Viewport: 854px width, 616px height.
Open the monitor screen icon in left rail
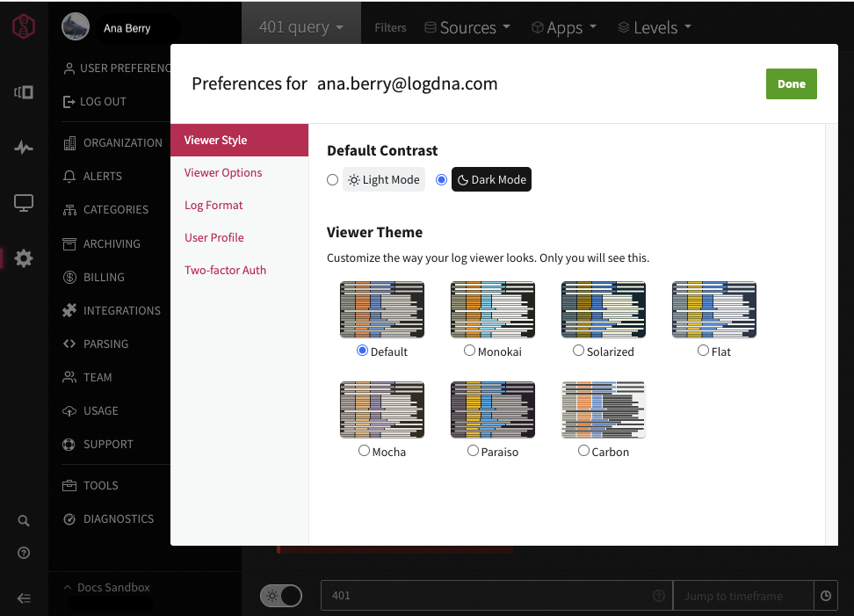(24, 203)
